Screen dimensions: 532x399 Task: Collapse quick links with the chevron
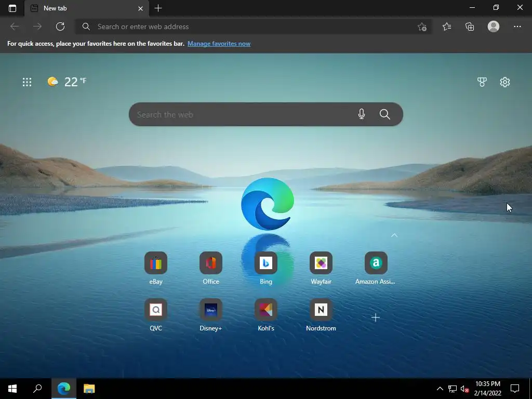pyautogui.click(x=394, y=235)
